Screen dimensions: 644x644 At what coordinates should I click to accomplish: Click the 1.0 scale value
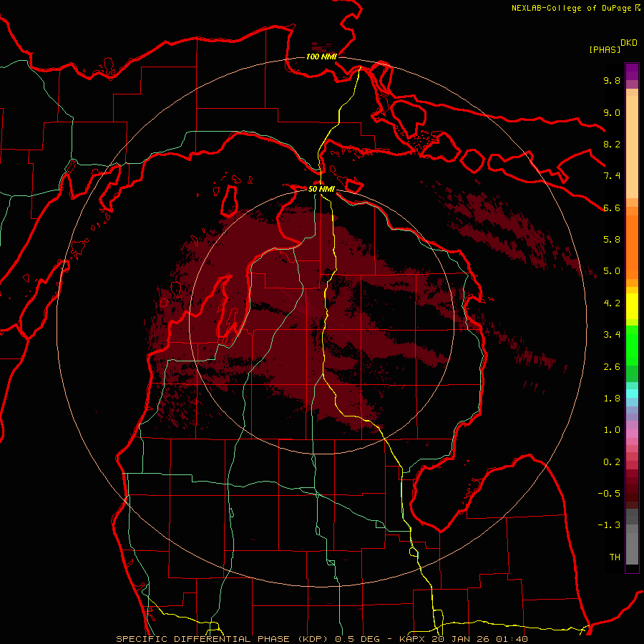(612, 430)
